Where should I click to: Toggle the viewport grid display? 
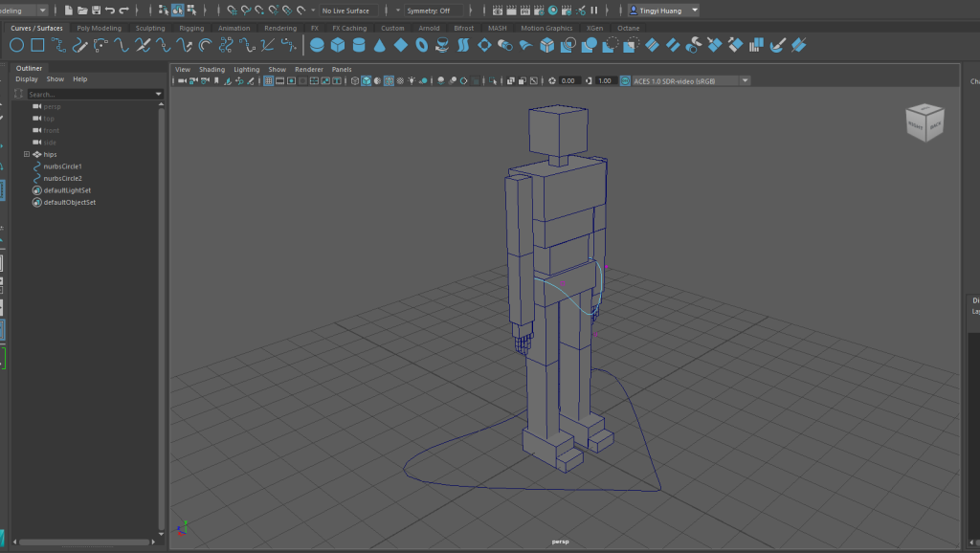coord(268,80)
